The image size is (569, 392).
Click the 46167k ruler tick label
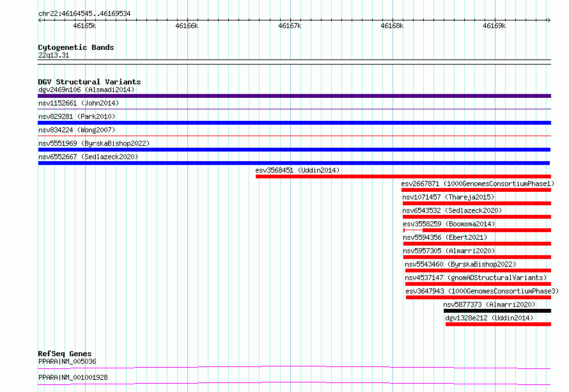290,26
